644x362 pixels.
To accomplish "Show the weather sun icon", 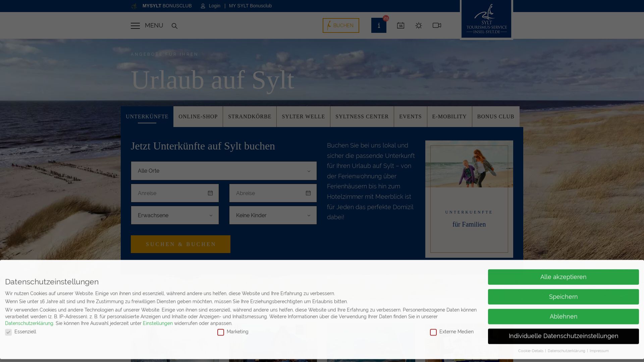I will 419,25.
